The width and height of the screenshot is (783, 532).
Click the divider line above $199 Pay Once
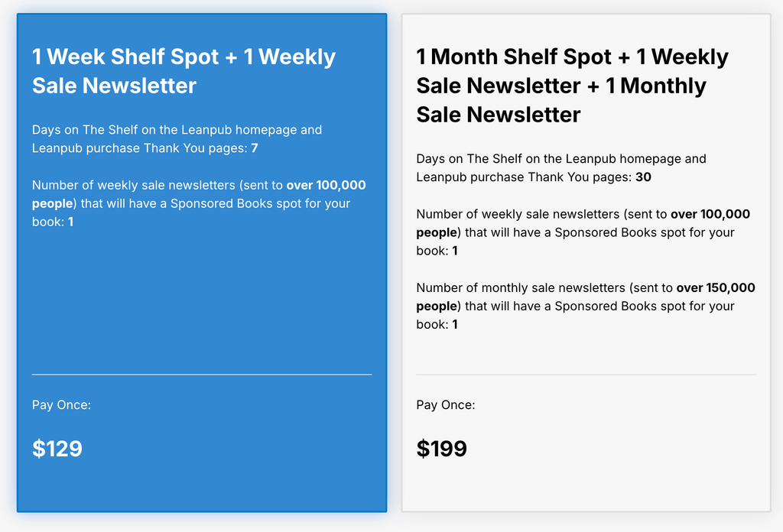pyautogui.click(x=586, y=375)
